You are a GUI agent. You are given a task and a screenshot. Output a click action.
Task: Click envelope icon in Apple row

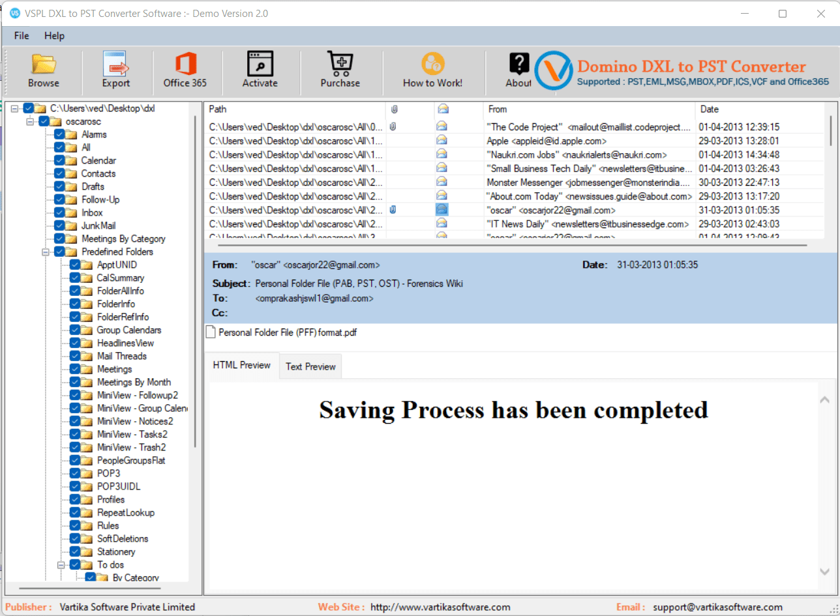[442, 141]
